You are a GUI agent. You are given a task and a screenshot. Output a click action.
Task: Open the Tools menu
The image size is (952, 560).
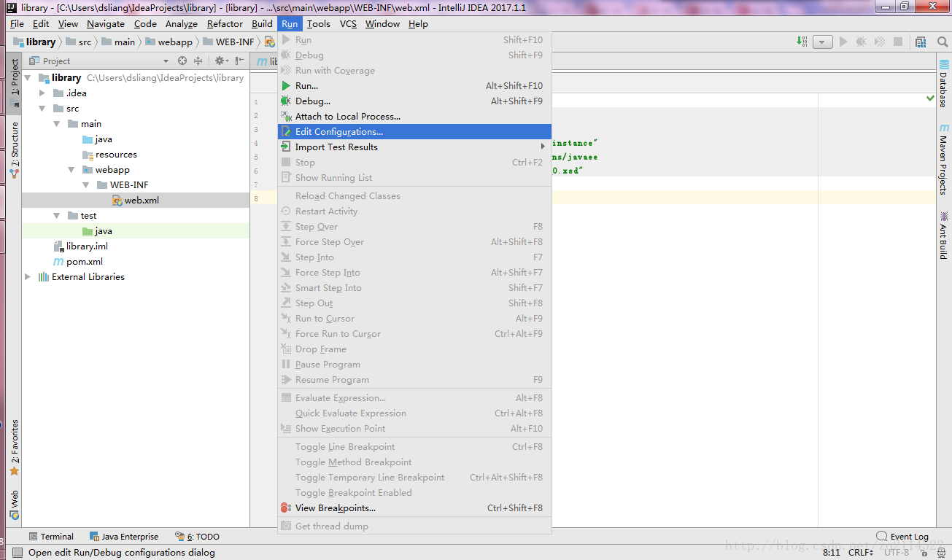319,23
